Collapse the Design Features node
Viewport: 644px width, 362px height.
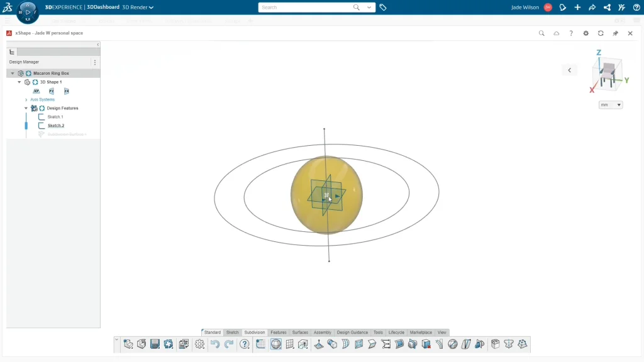click(26, 108)
